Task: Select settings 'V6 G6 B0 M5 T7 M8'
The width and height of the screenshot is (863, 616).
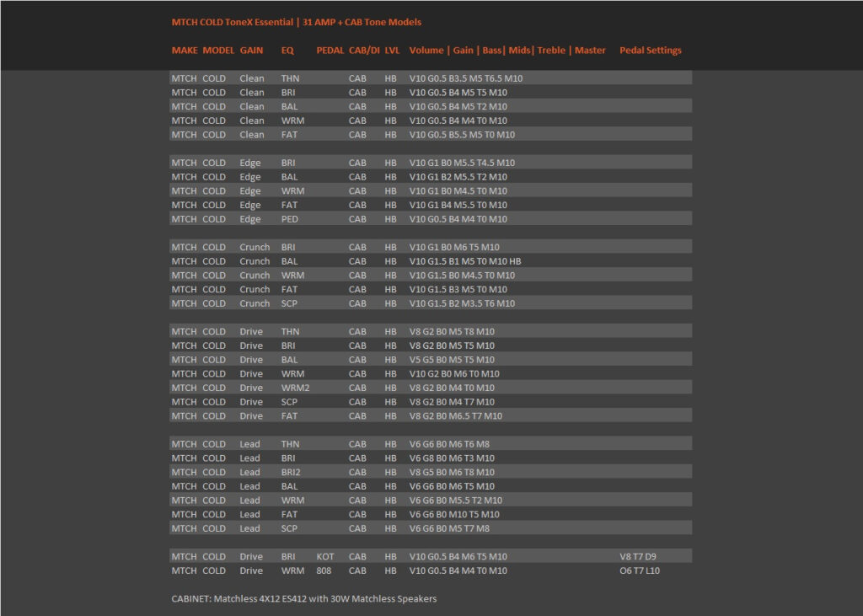Action: [449, 528]
